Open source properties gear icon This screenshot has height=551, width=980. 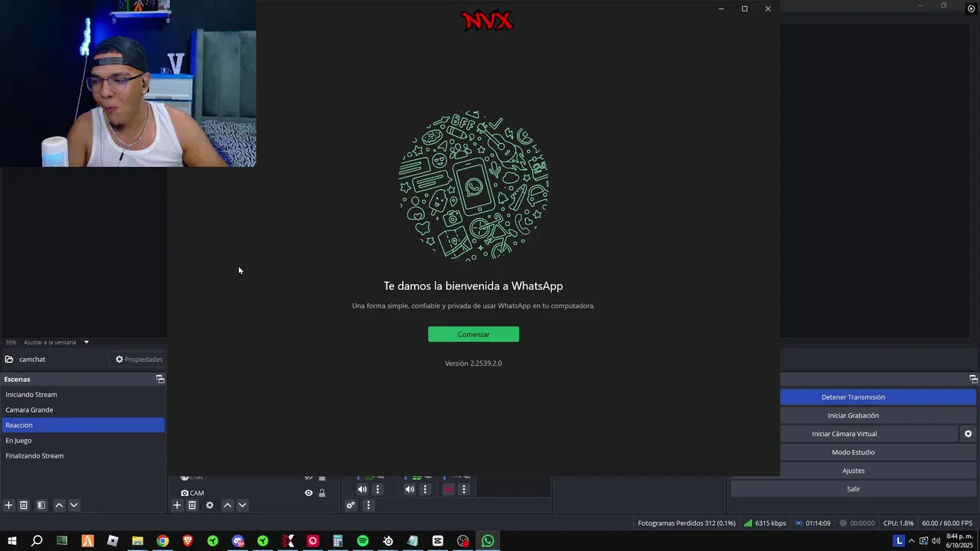pos(210,505)
